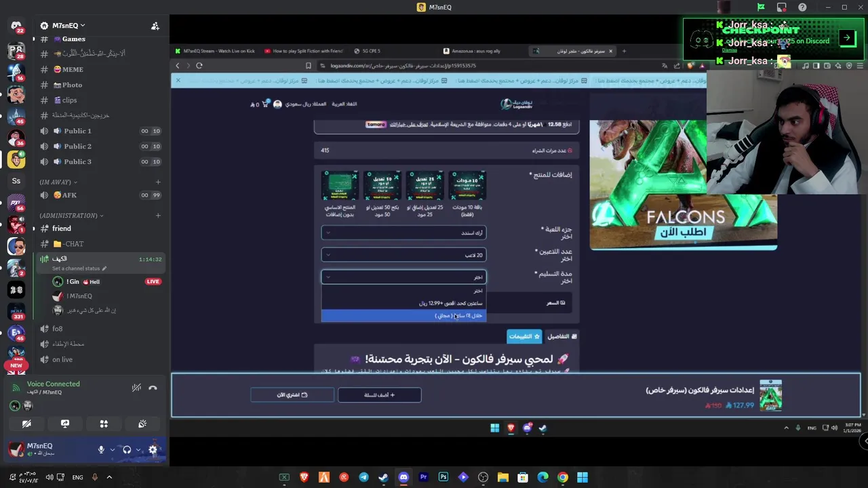The height and width of the screenshot is (488, 868).
Task: Open Steam from the Windows taskbar
Action: point(383,477)
